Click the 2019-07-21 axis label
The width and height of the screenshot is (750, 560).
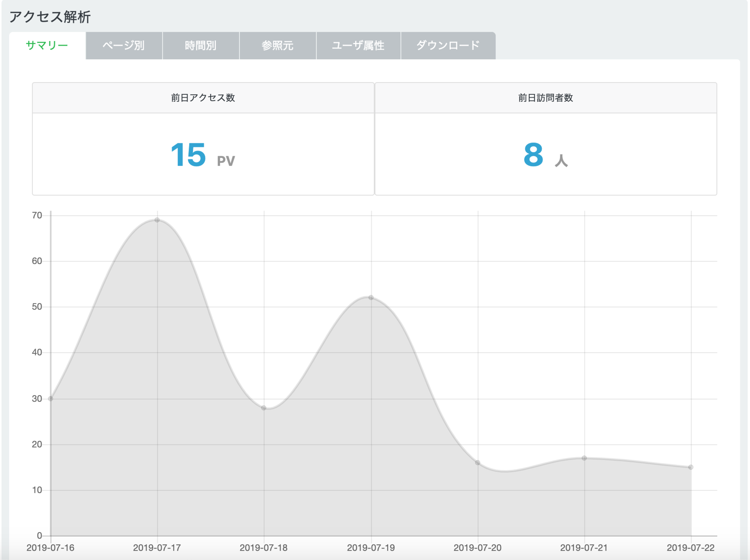click(x=584, y=548)
